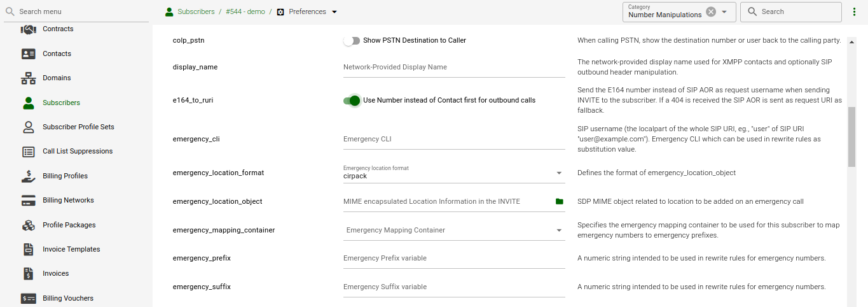868x307 pixels.
Task: Click the Billing Profiles hand-dollar icon
Action: 29,176
